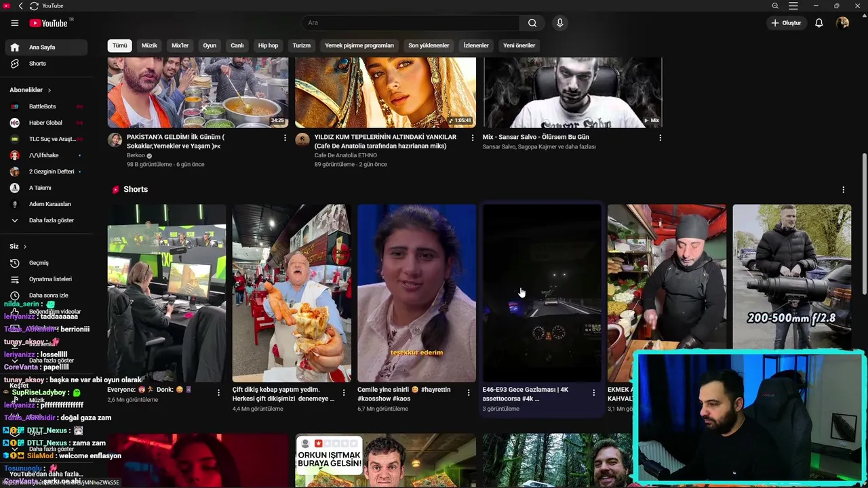Click the YouTube logo
This screenshot has width=868, height=488.
(49, 23)
